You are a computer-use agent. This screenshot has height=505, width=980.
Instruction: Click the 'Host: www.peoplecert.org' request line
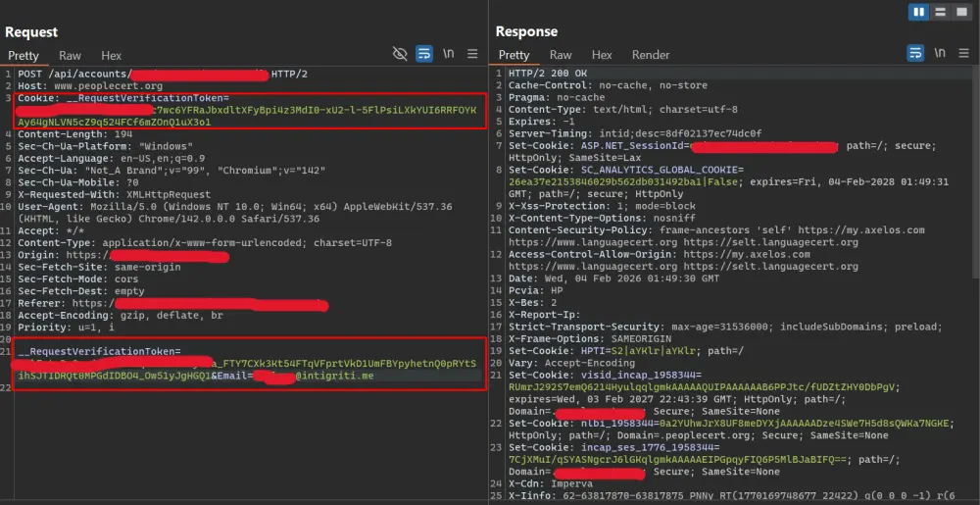click(90, 86)
